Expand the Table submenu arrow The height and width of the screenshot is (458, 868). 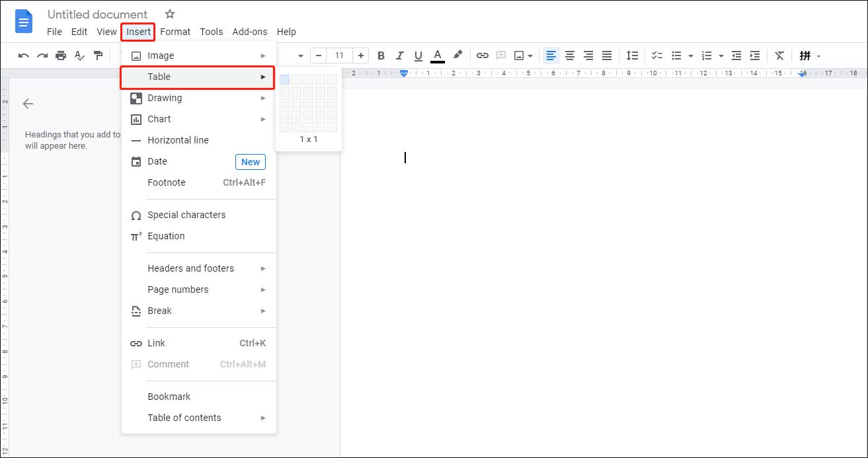pyautogui.click(x=262, y=77)
